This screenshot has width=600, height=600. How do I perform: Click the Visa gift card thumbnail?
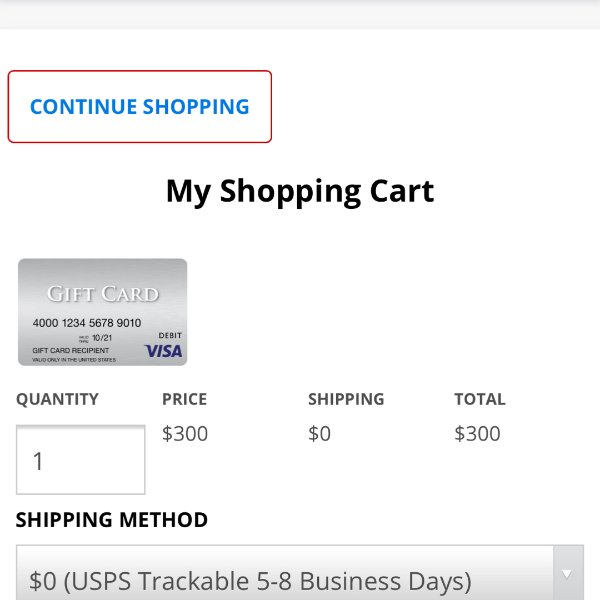click(x=103, y=312)
